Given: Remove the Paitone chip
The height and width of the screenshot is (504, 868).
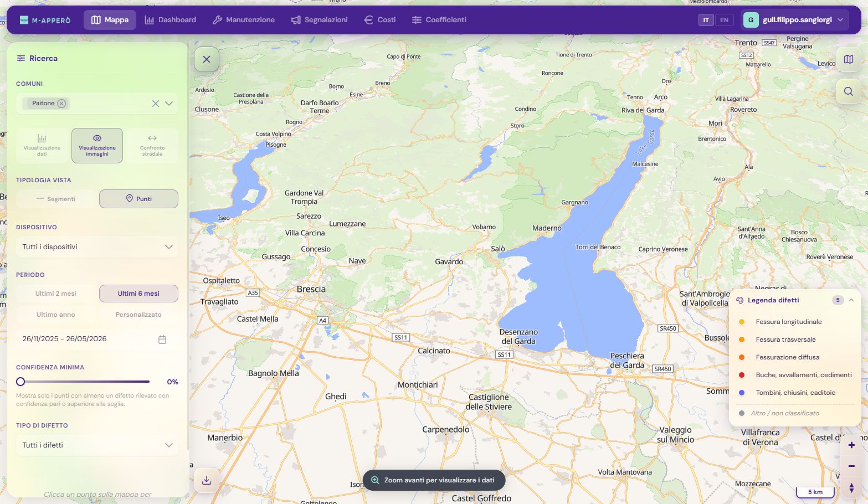Looking at the screenshot, I should pos(61,104).
